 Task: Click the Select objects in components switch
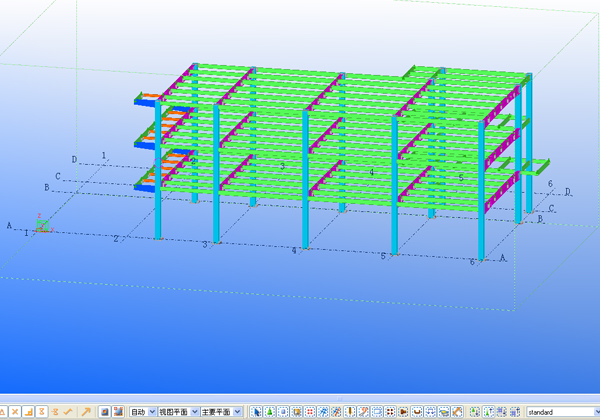coord(488,412)
